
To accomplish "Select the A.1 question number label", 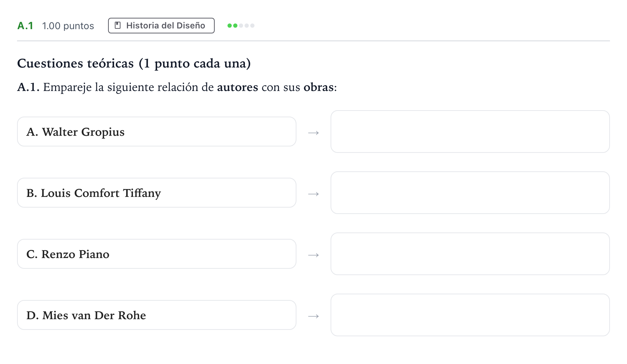I will pos(25,26).
